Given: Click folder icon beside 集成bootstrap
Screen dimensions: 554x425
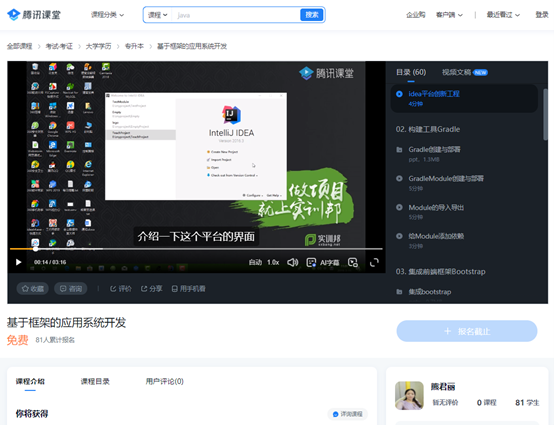Looking at the screenshot, I should (399, 292).
